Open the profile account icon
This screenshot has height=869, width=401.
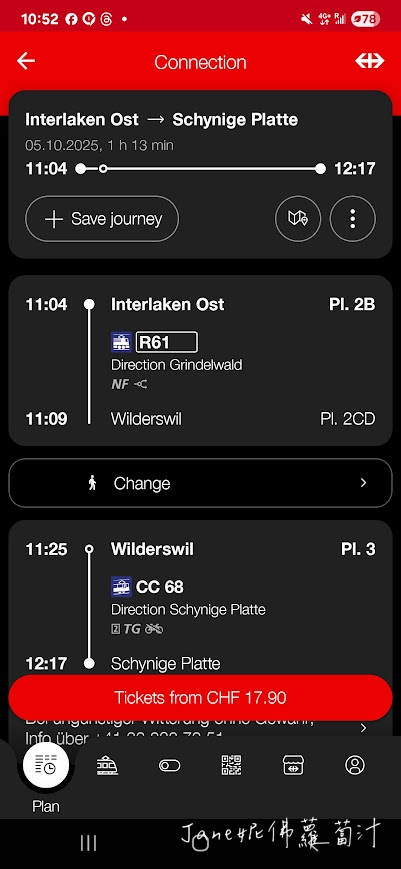(x=354, y=765)
